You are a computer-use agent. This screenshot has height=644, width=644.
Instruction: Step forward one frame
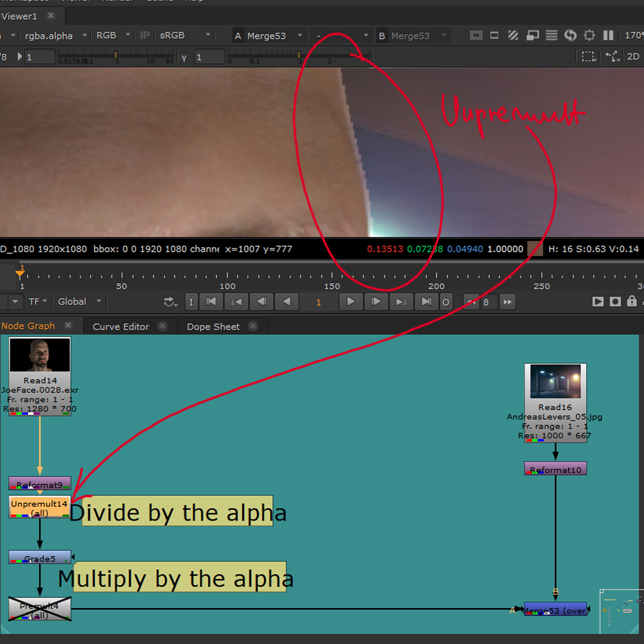point(376,302)
